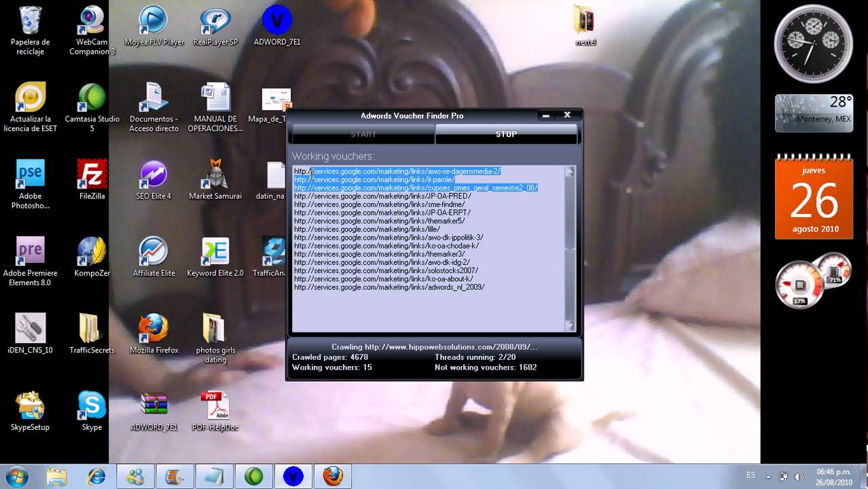Open iDEN_CNS_10 desktop icon
This screenshot has height=489, width=868.
[30, 334]
